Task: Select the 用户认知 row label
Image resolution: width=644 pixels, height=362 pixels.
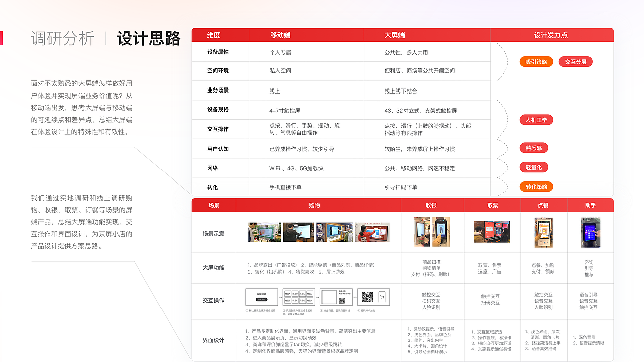Action: click(x=218, y=149)
